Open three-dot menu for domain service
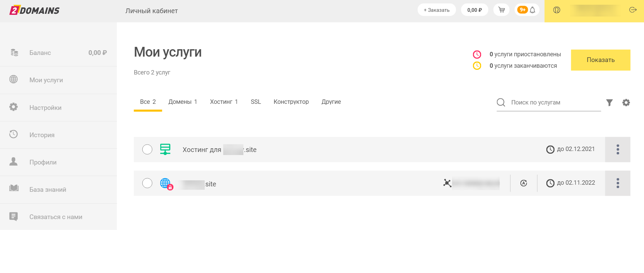This screenshot has width=644, height=273. [x=617, y=183]
